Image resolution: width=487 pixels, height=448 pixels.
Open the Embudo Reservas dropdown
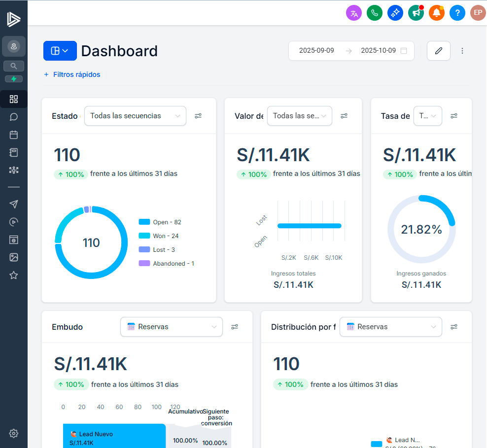[x=171, y=327]
